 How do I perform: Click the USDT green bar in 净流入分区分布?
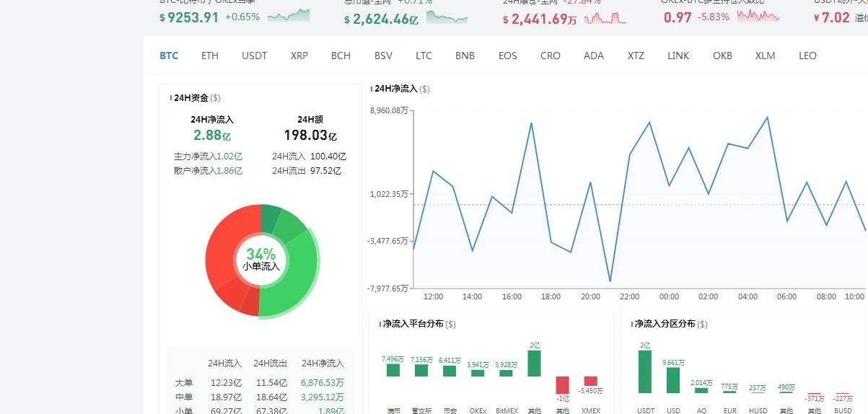point(644,371)
